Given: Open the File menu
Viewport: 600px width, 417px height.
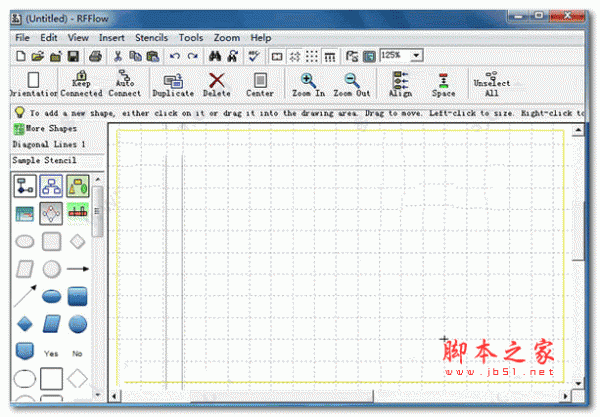Looking at the screenshot, I should (22, 37).
